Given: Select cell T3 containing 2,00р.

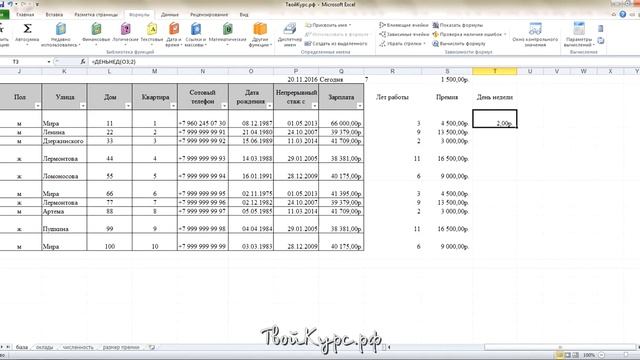Looking at the screenshot, I should (495, 119).
